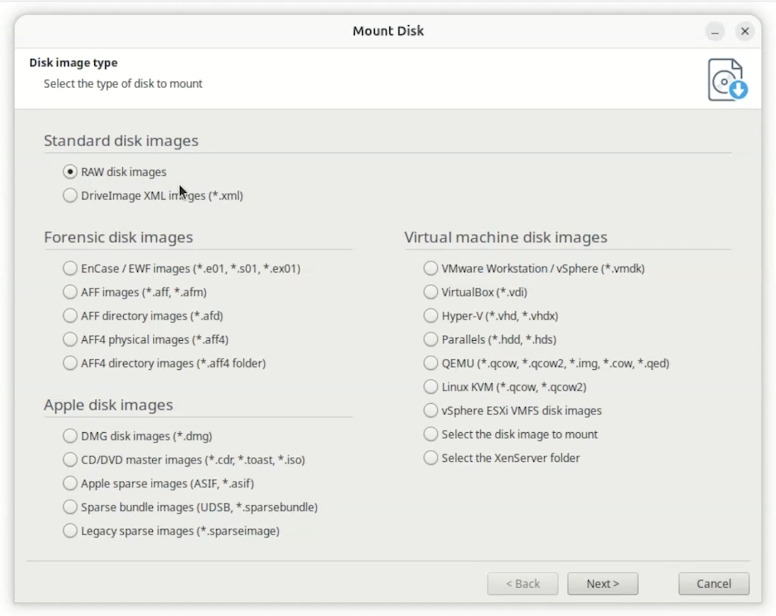Click the disabled < Back button

pyautogui.click(x=523, y=584)
